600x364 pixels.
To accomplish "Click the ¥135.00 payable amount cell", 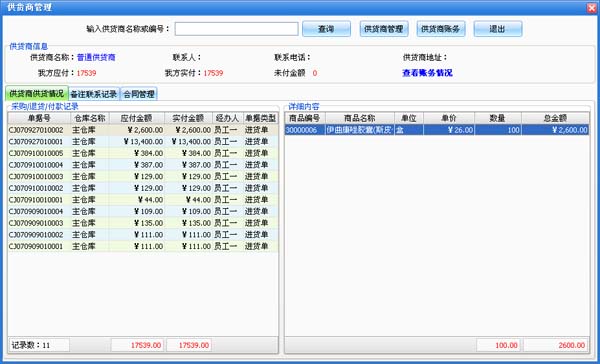I will coord(137,223).
